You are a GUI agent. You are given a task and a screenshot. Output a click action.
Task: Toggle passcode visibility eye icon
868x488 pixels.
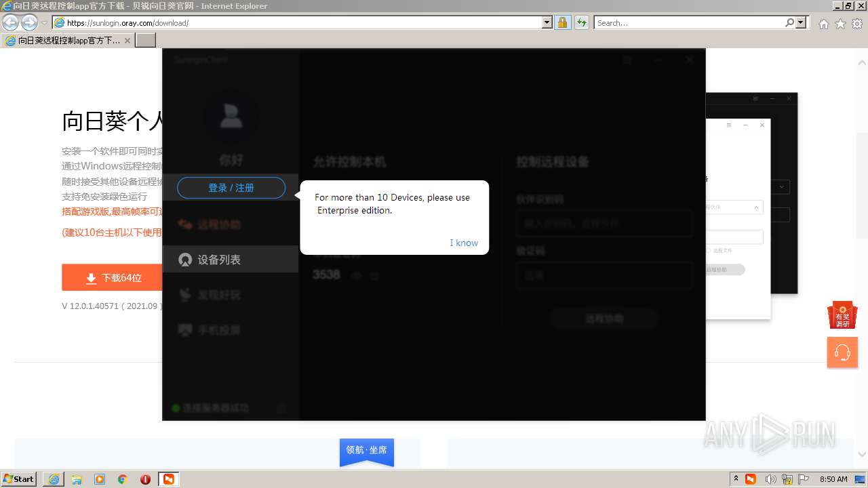[x=355, y=276]
